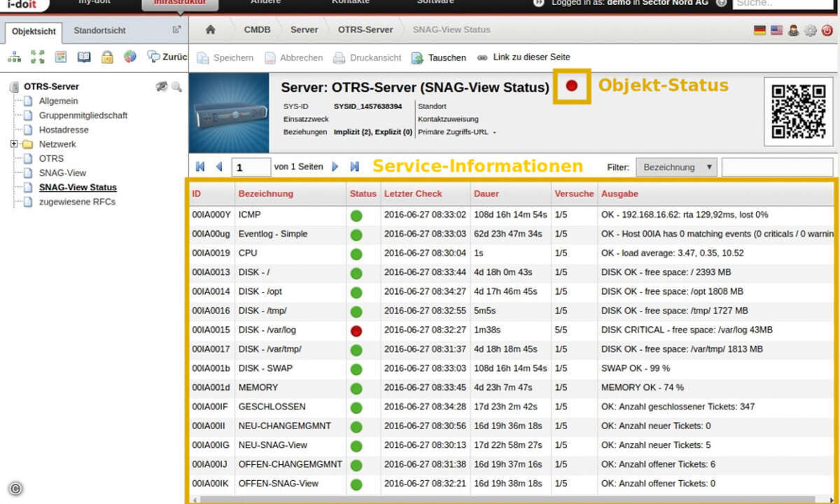Select Gruppenmitgliedschaft in the tree

[83, 115]
